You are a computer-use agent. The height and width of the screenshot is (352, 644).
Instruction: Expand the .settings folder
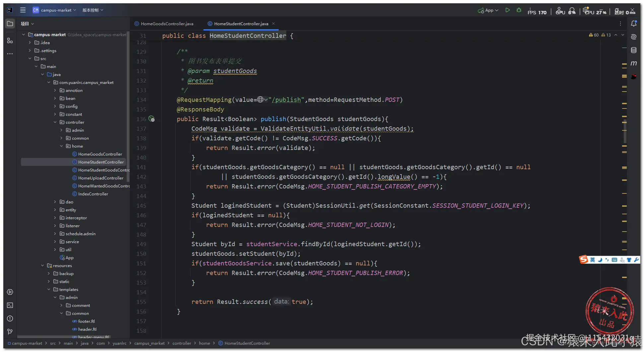(x=30, y=50)
